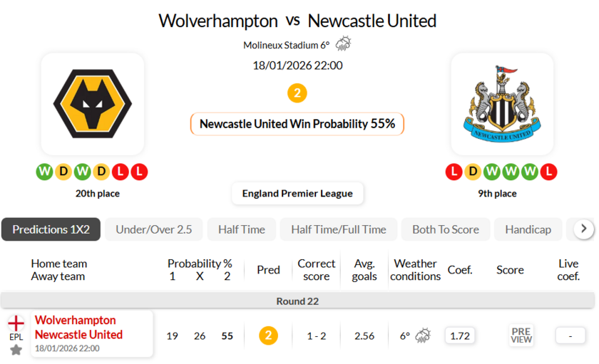Click the orange prediction 2 badge at top
599x364 pixels.
click(297, 93)
